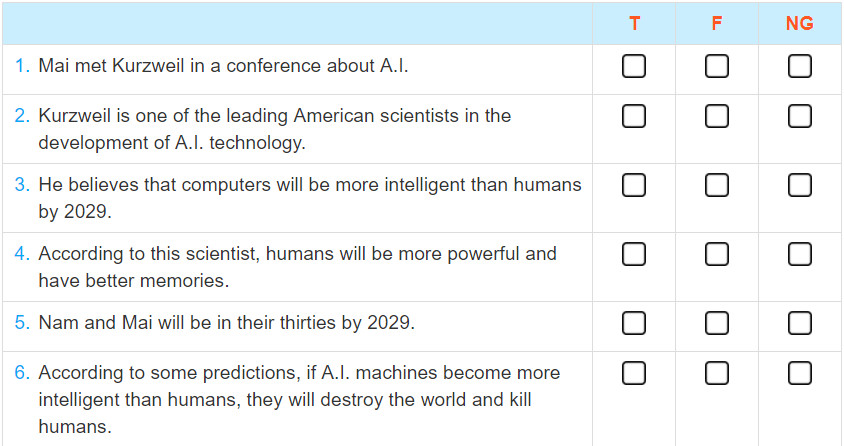Select NG for humans having better memories
844x446 pixels.
point(799,254)
